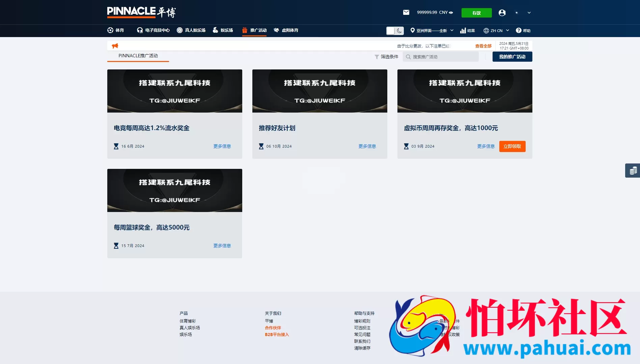Screen dimensions: 640x364
Task: Click the 清除缓存 footer link
Action: pos(362,348)
